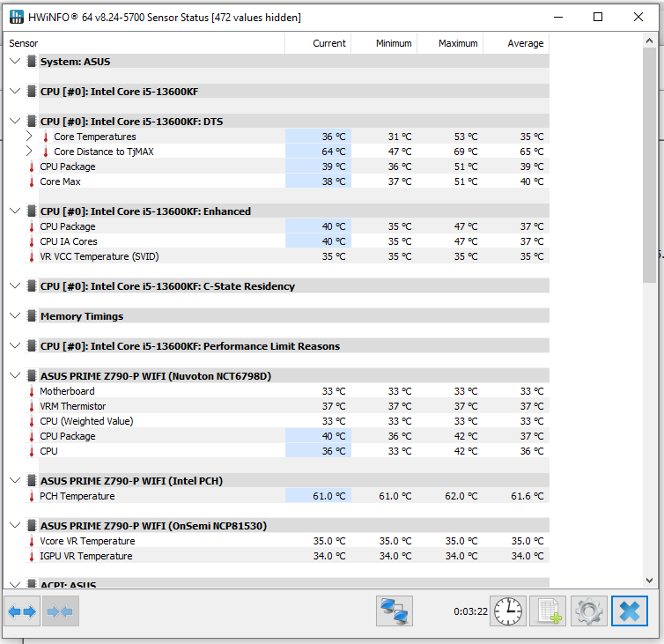Select the IGPU VR Temperature row

[x=287, y=556]
